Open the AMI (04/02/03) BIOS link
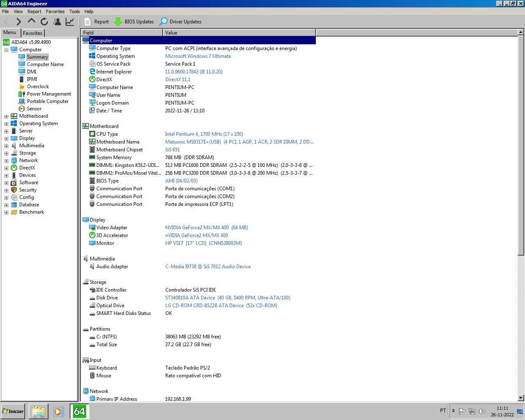 click(181, 181)
